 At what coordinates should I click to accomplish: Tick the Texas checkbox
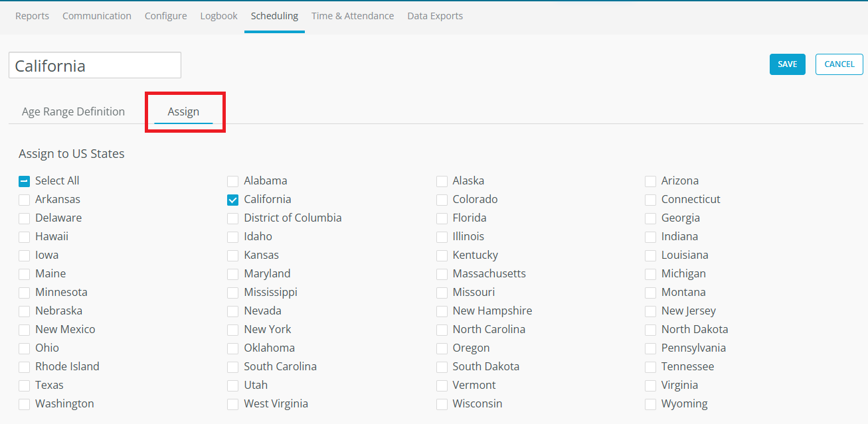[x=24, y=386]
